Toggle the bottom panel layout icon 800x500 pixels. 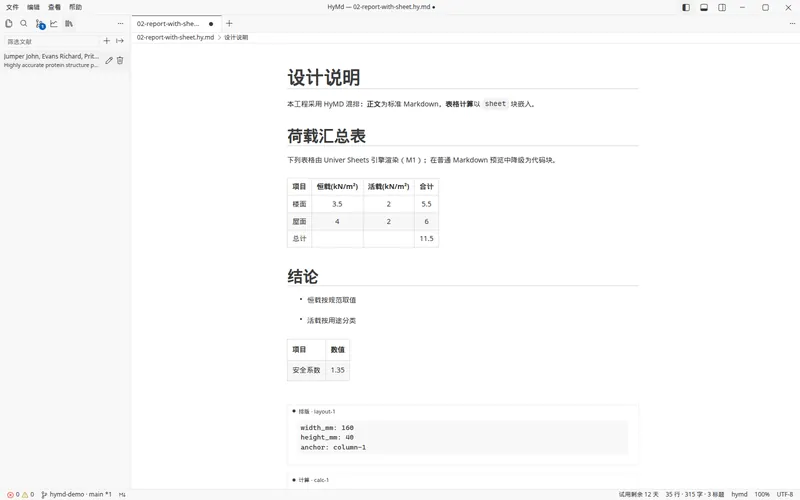tap(704, 7)
